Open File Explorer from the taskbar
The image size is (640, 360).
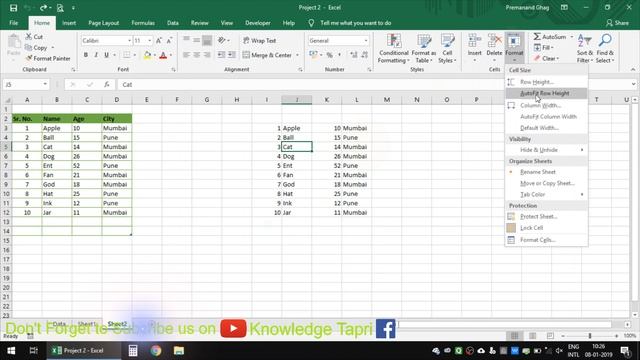(x=179, y=351)
